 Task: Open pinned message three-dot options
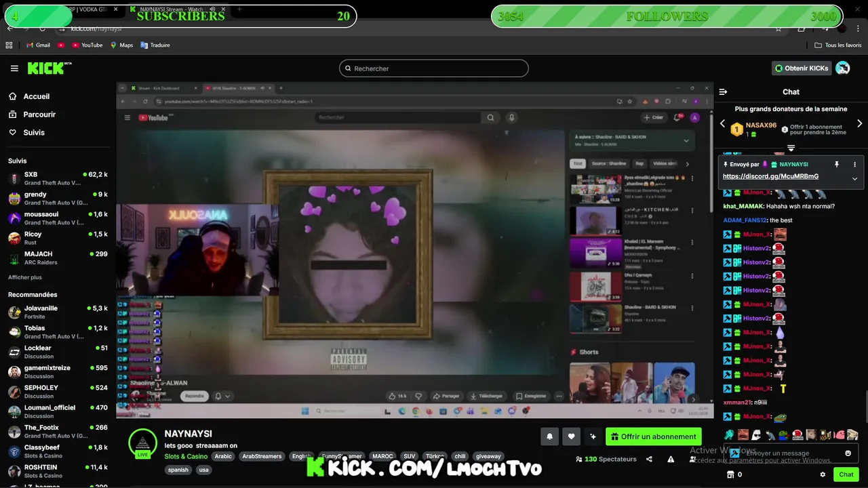coord(854,164)
